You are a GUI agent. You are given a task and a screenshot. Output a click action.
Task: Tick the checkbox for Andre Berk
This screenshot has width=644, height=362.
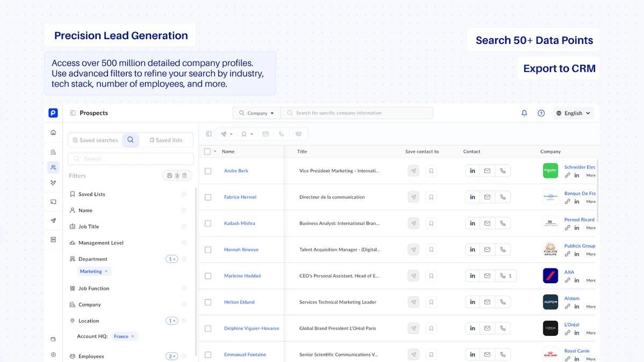tap(208, 171)
